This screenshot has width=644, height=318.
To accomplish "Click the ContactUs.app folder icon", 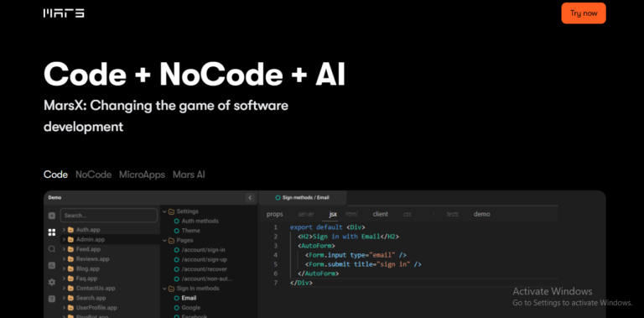I will tap(70, 288).
